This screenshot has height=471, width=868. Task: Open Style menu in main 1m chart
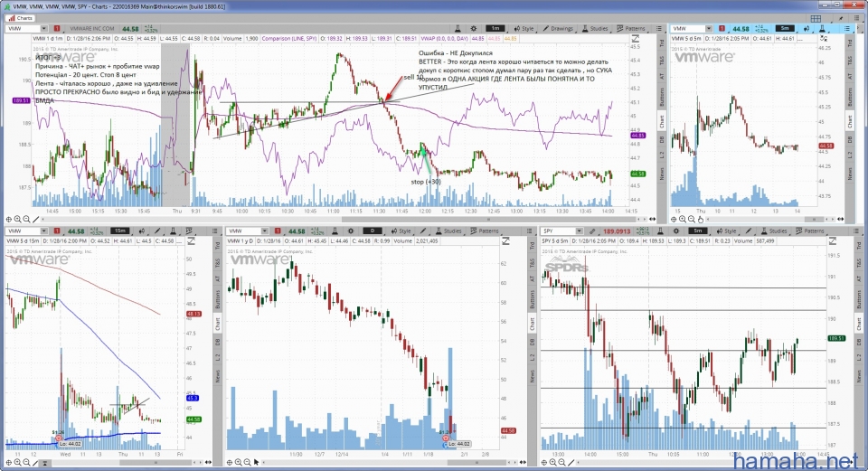point(524,29)
